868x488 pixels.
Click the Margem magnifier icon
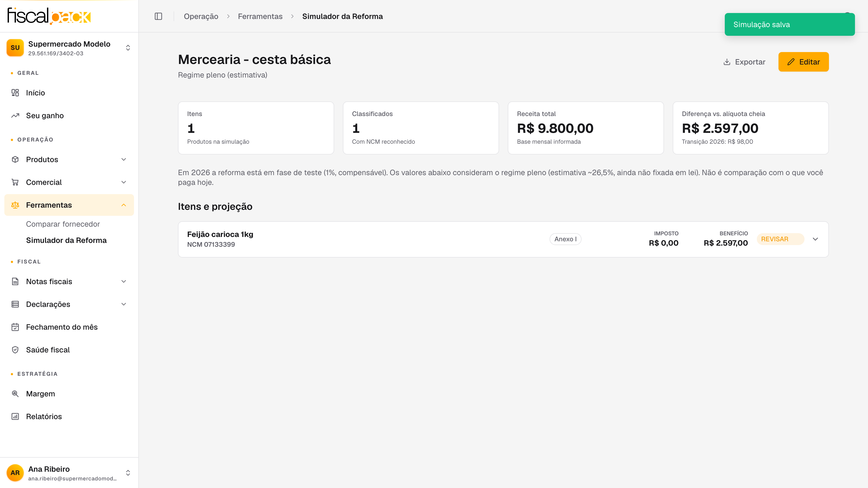coord(15,394)
